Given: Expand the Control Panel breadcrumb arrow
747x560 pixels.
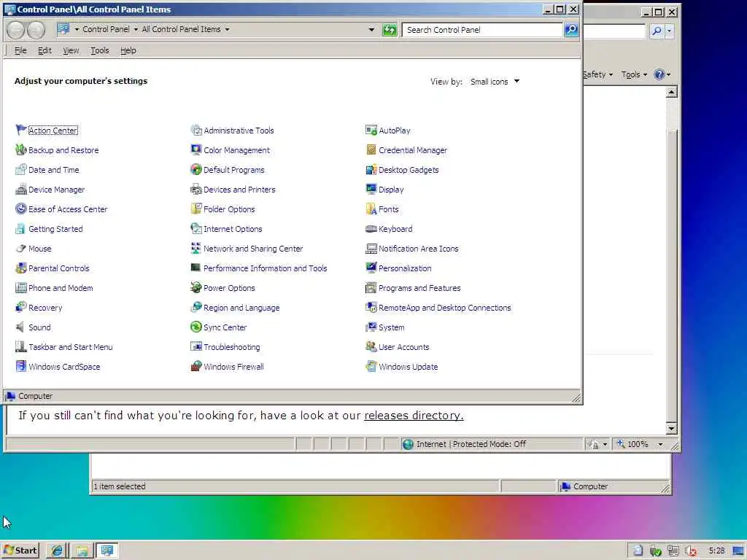Looking at the screenshot, I should pos(136,29).
